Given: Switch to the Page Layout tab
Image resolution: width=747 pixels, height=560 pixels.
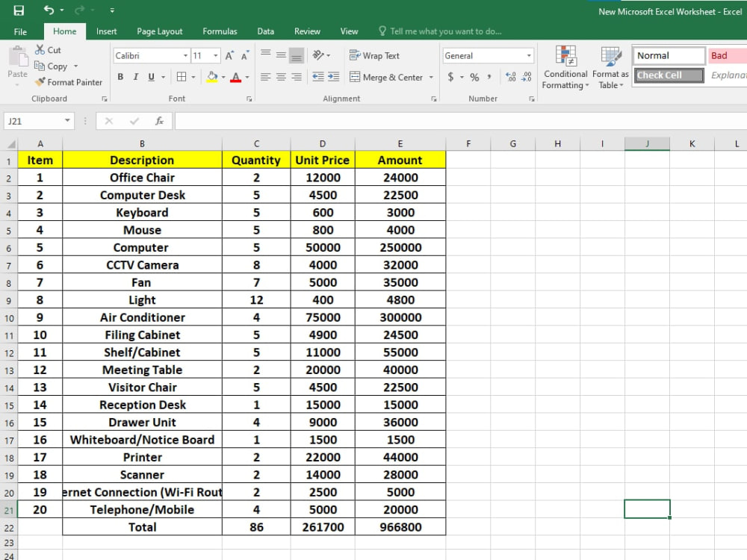Looking at the screenshot, I should pyautogui.click(x=160, y=31).
